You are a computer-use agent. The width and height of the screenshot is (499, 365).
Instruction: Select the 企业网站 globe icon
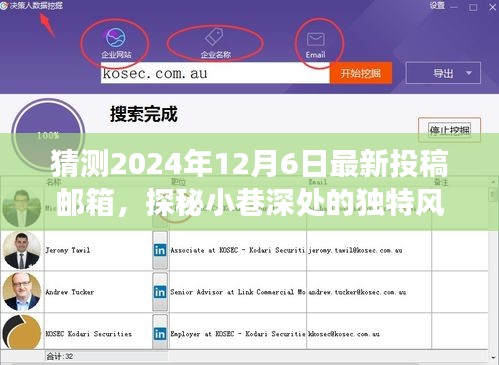(x=115, y=37)
